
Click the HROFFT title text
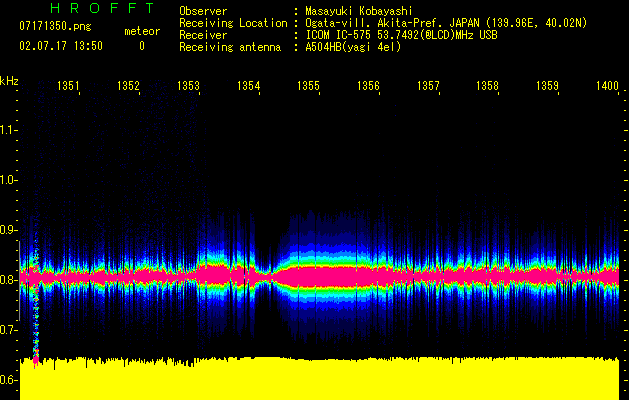click(103, 8)
